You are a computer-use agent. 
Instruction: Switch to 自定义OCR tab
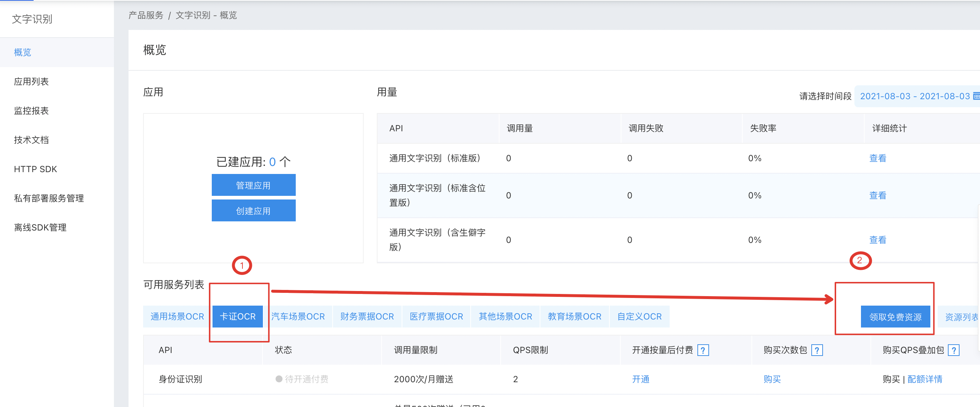[639, 317]
